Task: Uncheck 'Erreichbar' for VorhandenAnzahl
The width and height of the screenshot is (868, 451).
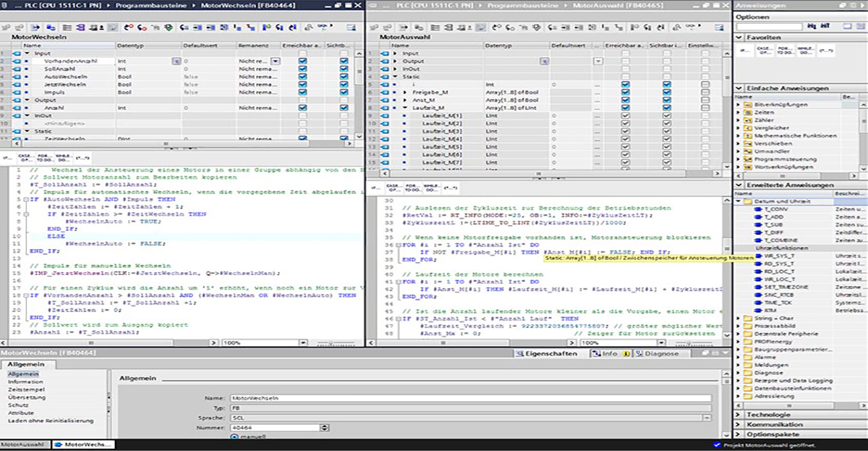Action: (302, 62)
